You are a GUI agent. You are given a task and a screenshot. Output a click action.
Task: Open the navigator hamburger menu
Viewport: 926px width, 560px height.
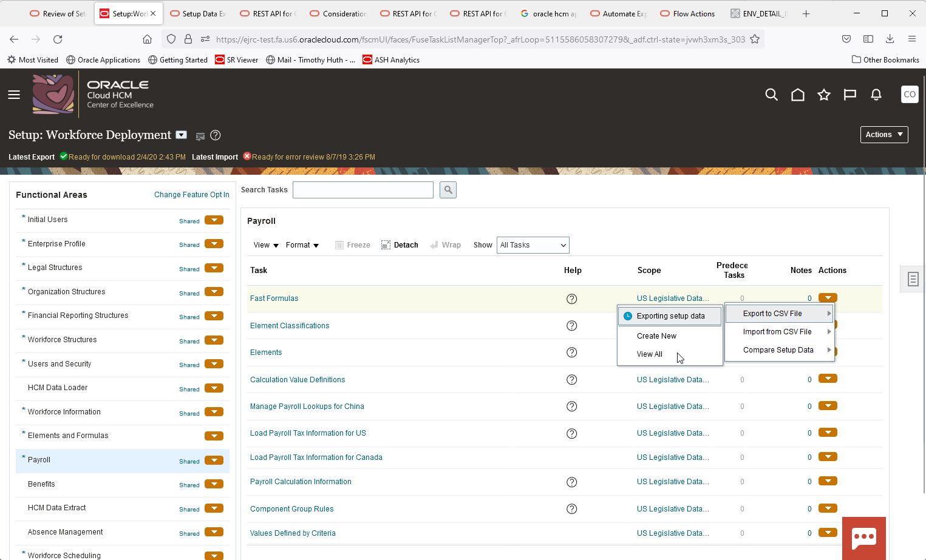point(14,95)
